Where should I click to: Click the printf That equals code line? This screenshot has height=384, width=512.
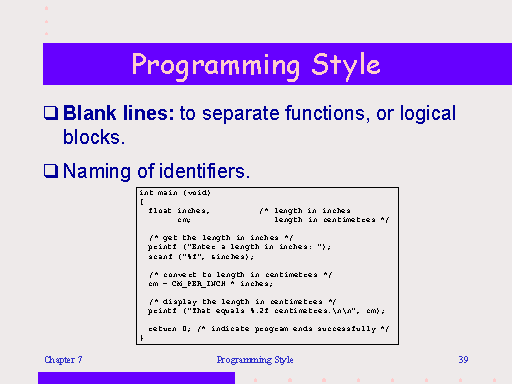coord(266,311)
